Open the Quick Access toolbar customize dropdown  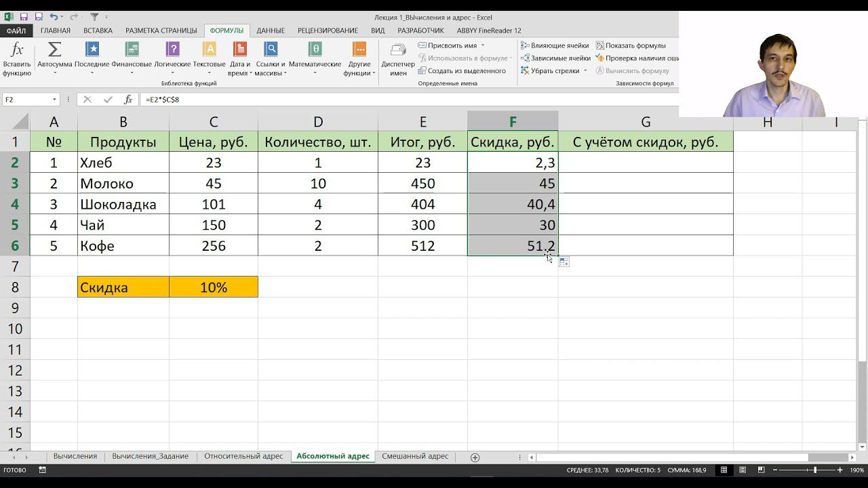[x=106, y=17]
